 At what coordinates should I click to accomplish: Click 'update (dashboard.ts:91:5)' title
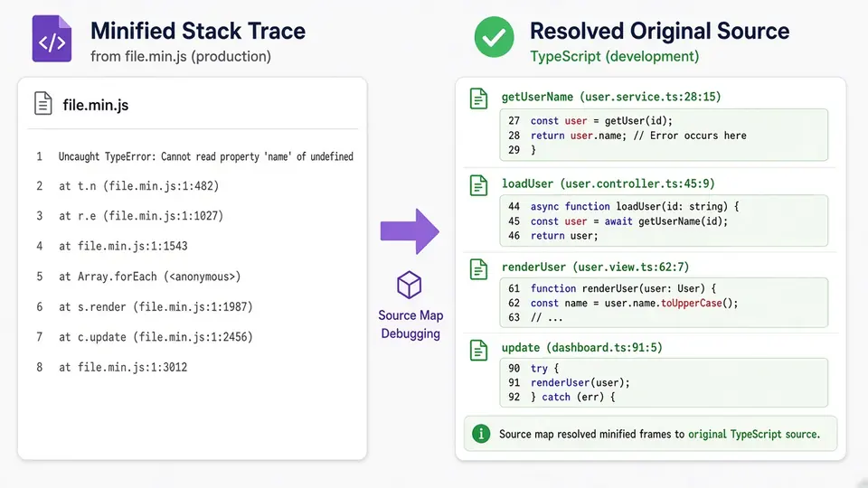[x=581, y=347]
